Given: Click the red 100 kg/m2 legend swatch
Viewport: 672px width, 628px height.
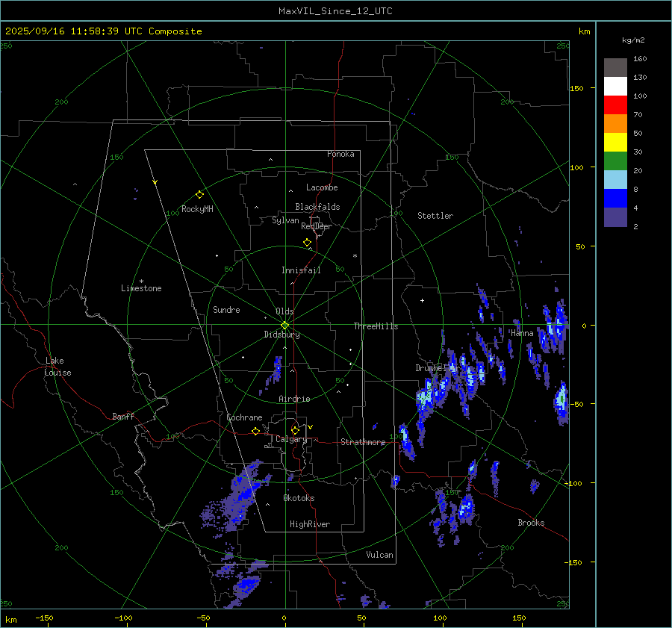Looking at the screenshot, I should [615, 105].
